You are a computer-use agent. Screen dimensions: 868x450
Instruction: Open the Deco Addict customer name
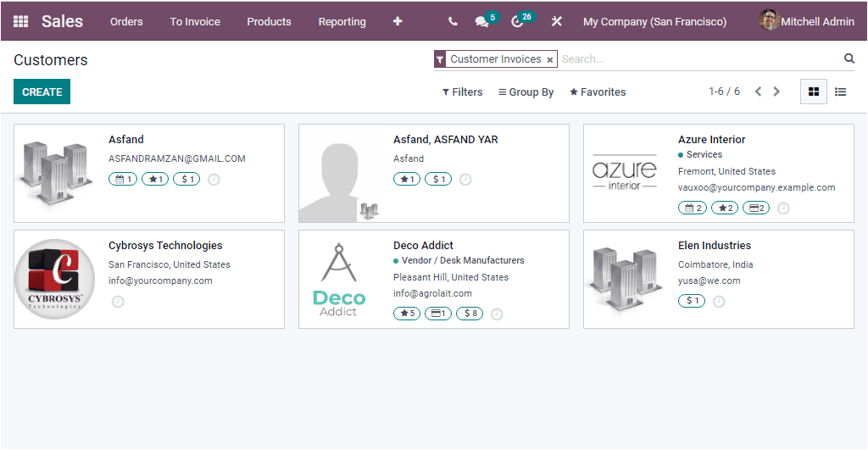click(423, 245)
